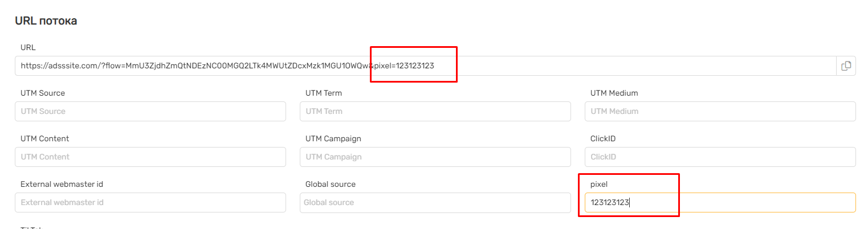Focus the UTM Medium input field
This screenshot has height=229, width=868.
720,112
